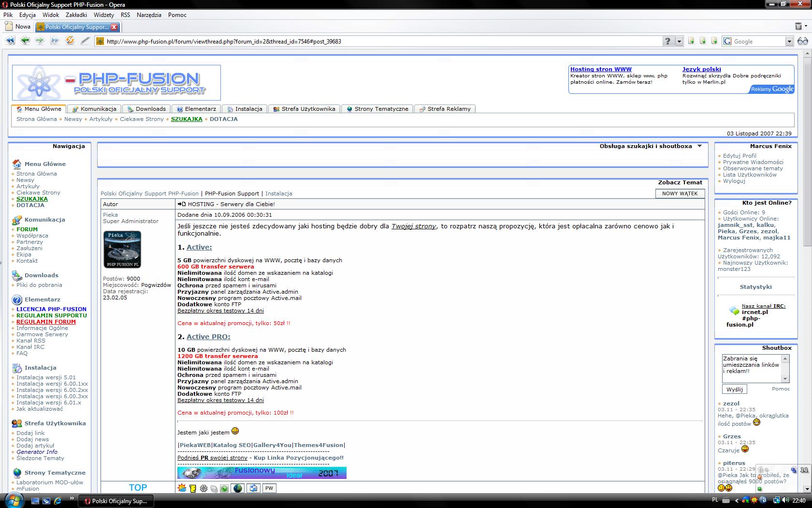Click the third bookmark star page icon
This screenshot has width=812, height=508.
[x=714, y=41]
